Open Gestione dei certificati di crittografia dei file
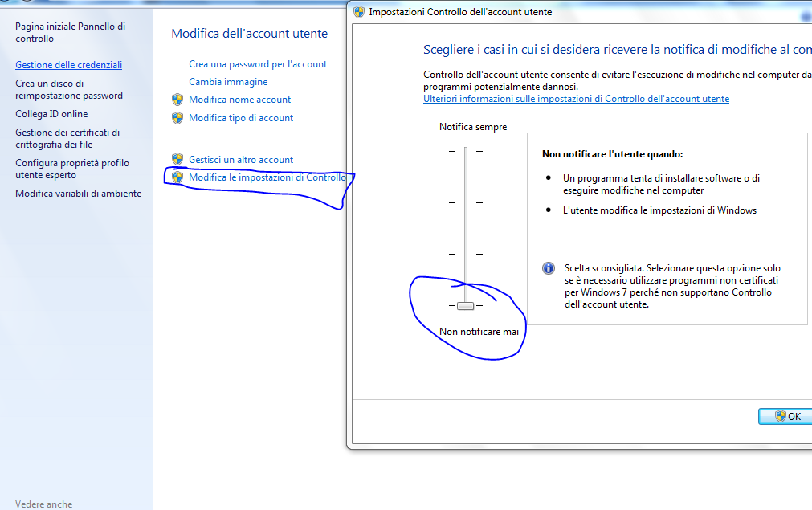 (67, 138)
